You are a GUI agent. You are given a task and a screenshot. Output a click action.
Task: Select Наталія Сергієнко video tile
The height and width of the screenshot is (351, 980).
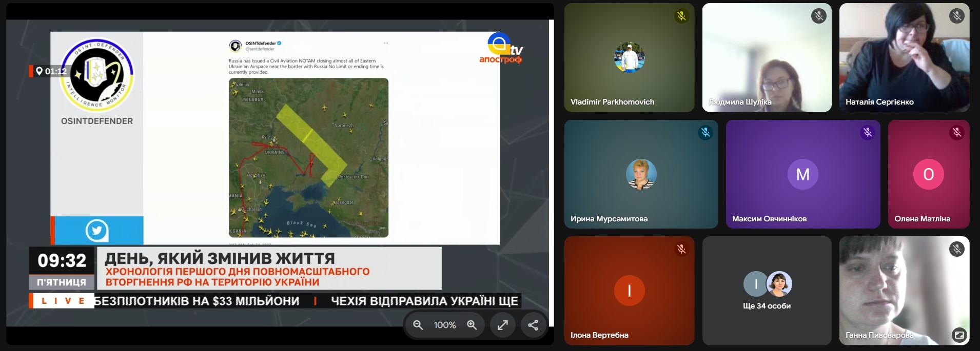click(x=904, y=57)
